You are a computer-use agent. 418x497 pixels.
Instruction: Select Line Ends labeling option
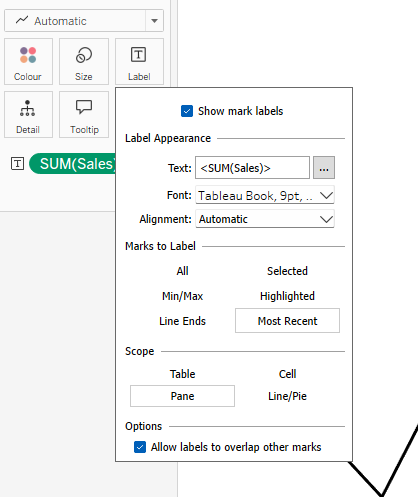(x=182, y=321)
